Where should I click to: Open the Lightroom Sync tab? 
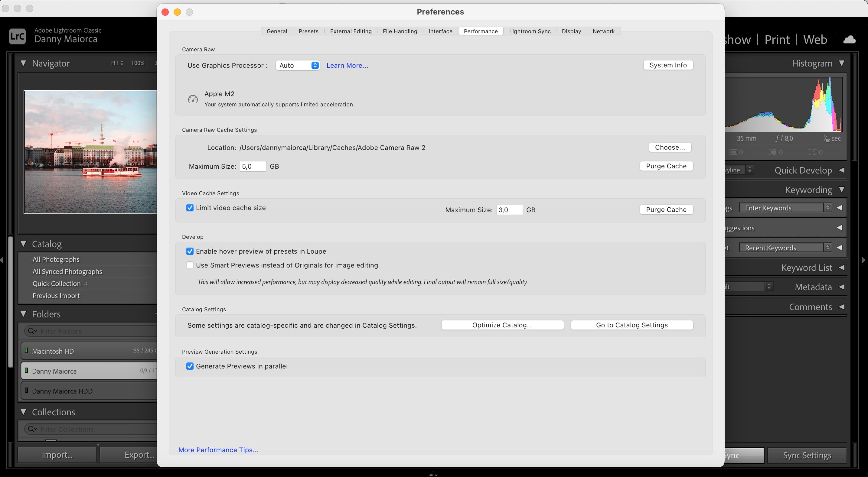point(530,31)
